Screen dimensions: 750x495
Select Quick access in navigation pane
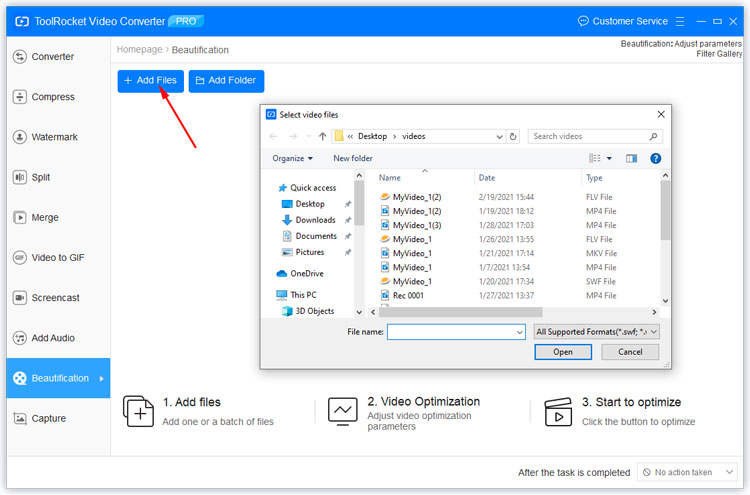tap(307, 188)
